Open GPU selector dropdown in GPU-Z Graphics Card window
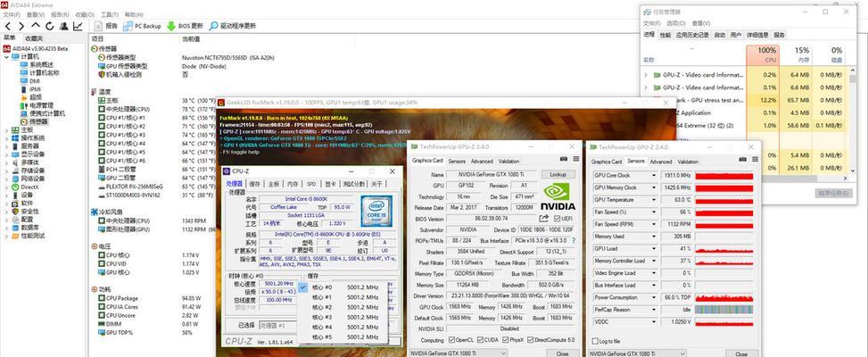Viewport: 868px width, 357px height. [459, 353]
